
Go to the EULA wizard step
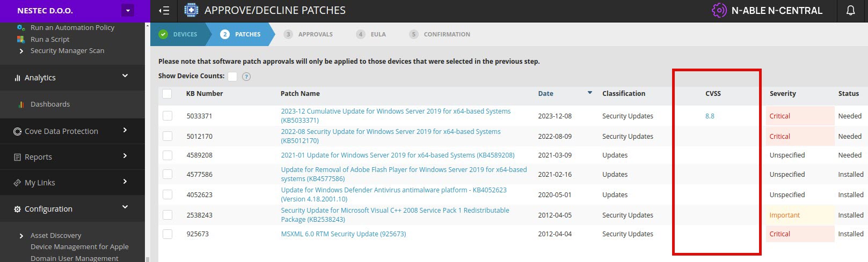pyautogui.click(x=371, y=34)
